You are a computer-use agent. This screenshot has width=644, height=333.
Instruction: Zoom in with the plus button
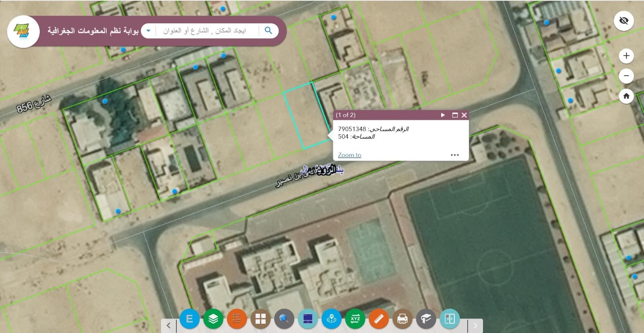626,56
